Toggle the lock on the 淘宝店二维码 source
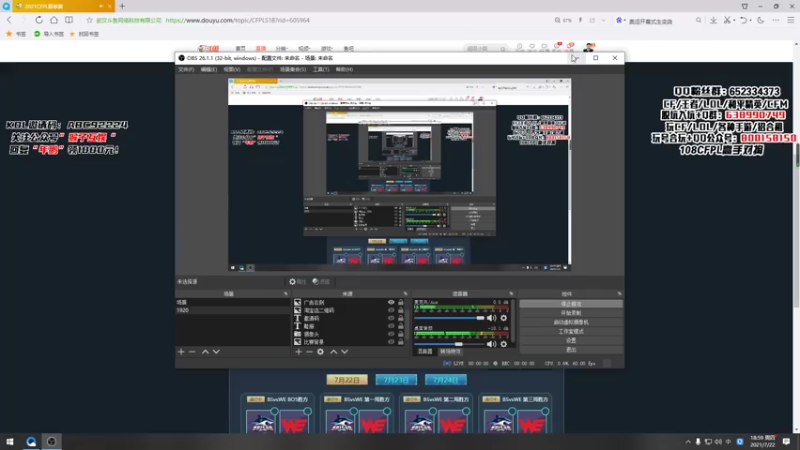Viewport: 800px width, 450px height. pos(401,310)
